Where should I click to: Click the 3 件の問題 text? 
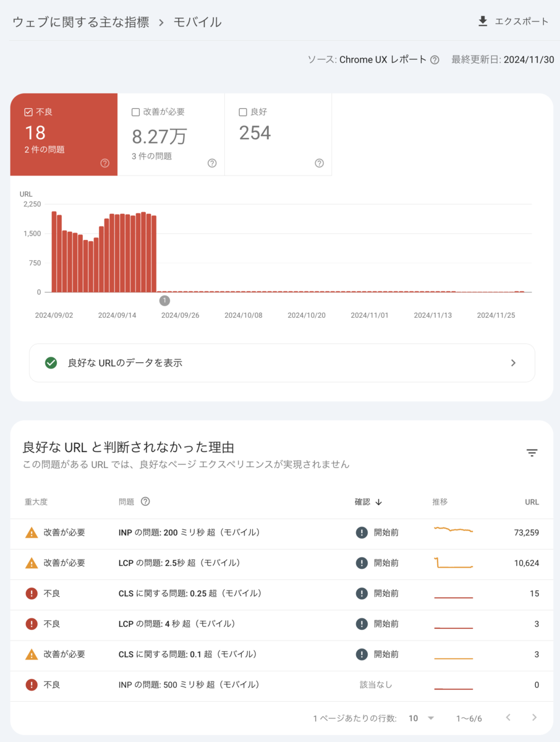[152, 156]
